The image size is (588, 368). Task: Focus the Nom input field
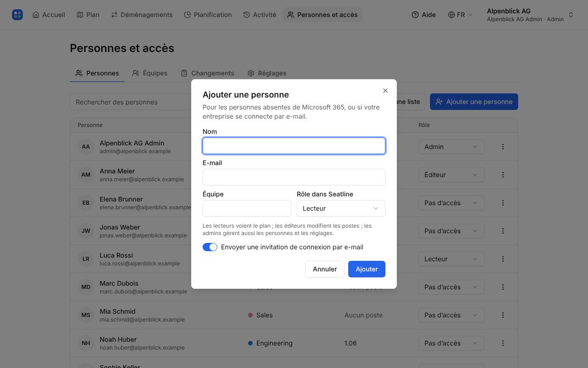click(294, 146)
